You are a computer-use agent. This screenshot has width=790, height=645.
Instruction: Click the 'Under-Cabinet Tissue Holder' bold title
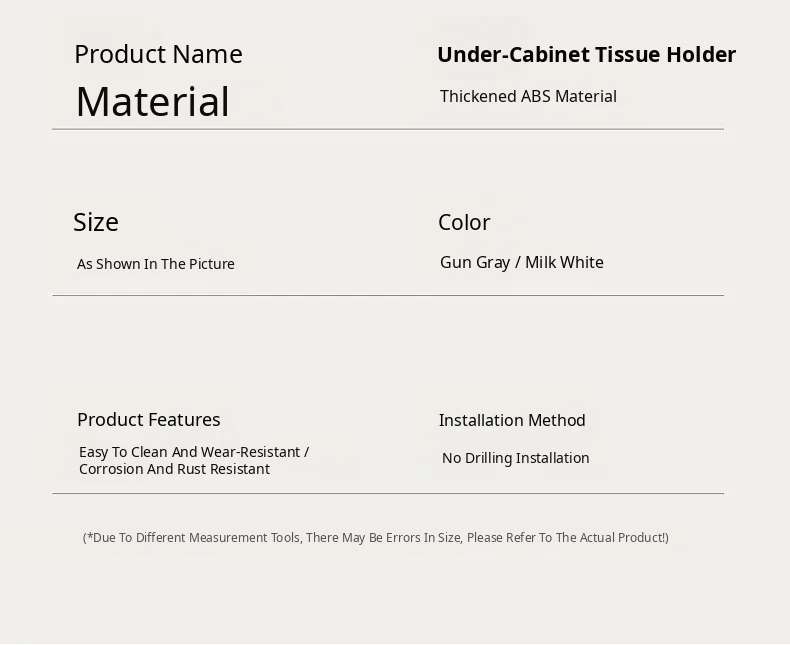click(x=586, y=55)
